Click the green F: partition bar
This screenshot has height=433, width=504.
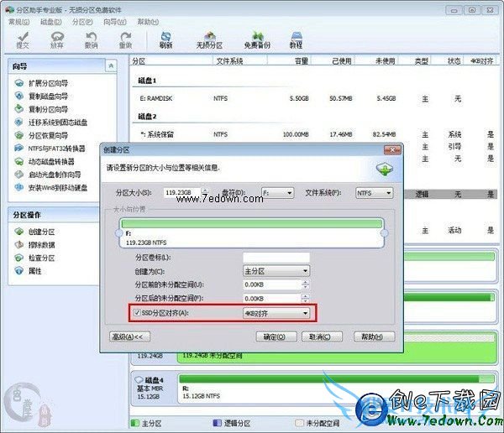click(252, 223)
